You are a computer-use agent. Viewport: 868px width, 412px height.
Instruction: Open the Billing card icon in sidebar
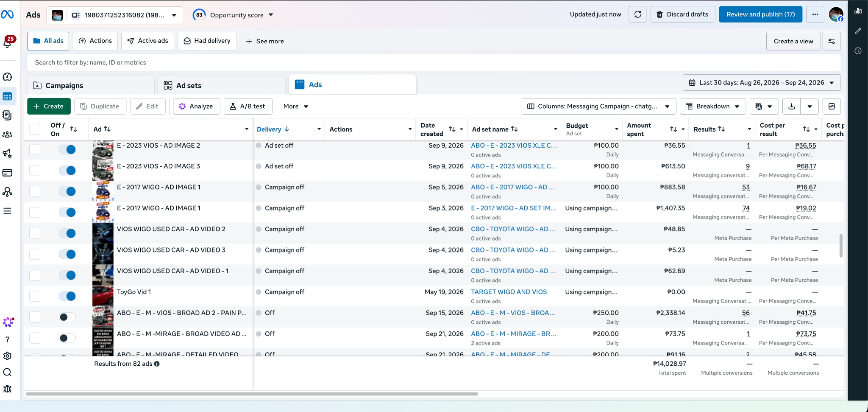point(7,173)
